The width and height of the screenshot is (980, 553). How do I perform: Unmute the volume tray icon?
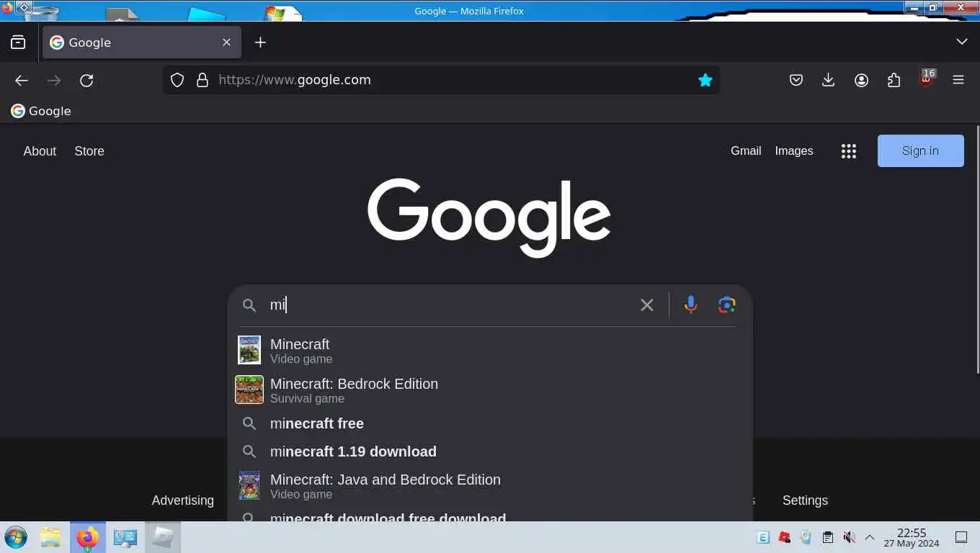click(849, 537)
